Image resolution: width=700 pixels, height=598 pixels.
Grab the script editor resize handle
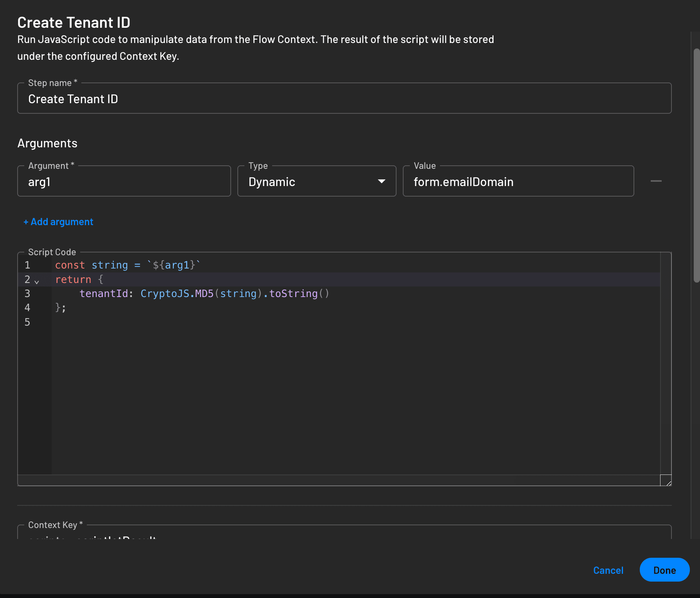coord(666,480)
